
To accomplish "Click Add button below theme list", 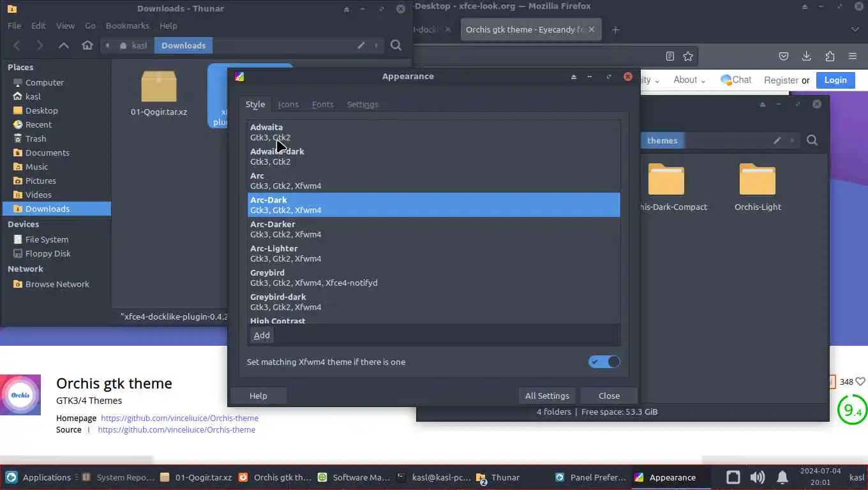I will point(262,335).
